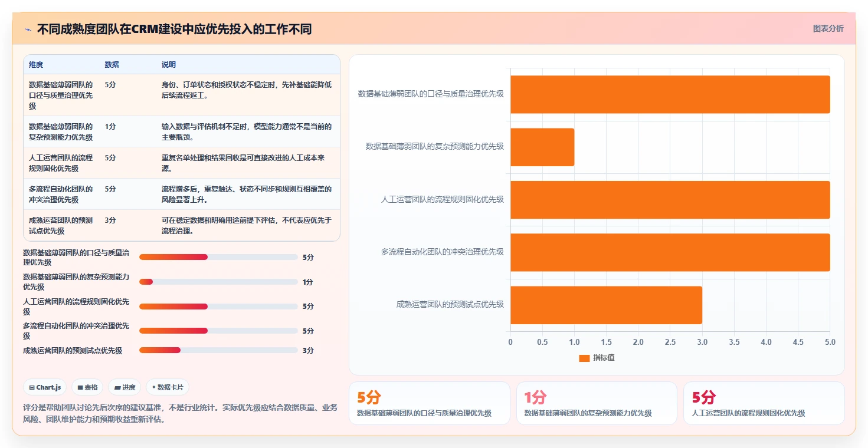
Task: Select the 数据卡片 tag chip
Action: (168, 387)
